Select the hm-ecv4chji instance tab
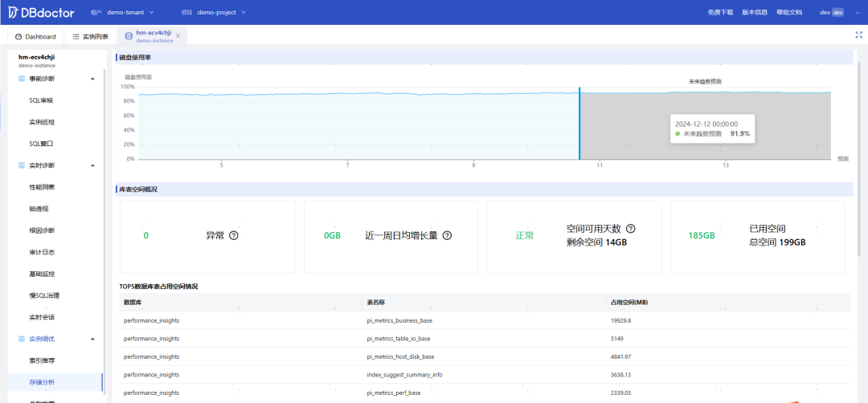Viewport: 868px width, 403px height. click(152, 36)
